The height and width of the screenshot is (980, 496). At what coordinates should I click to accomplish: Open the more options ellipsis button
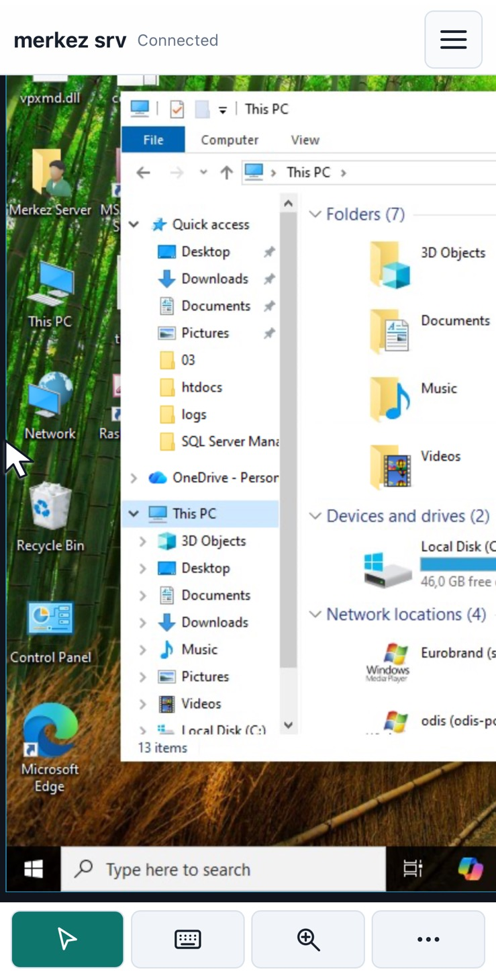pyautogui.click(x=428, y=939)
